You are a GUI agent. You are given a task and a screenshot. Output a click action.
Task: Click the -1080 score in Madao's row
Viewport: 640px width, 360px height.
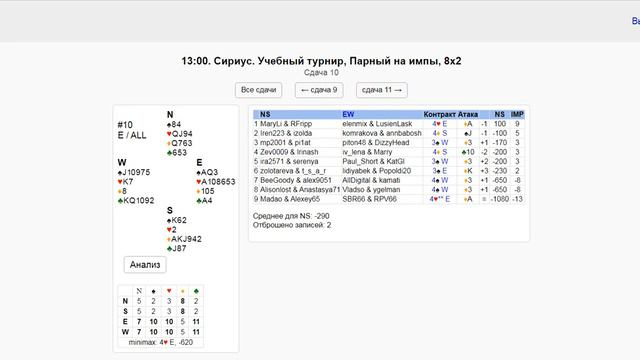[499, 199]
